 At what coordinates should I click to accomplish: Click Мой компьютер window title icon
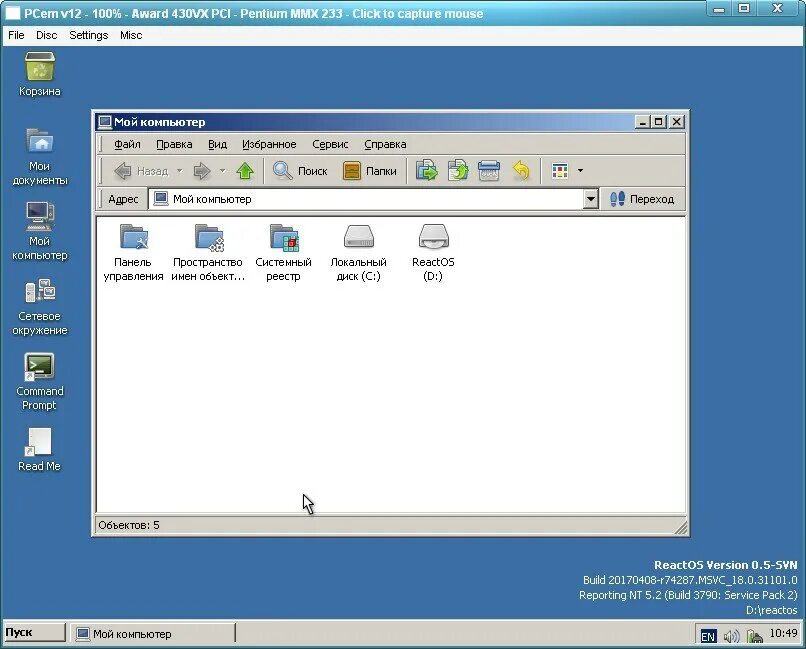click(x=105, y=122)
